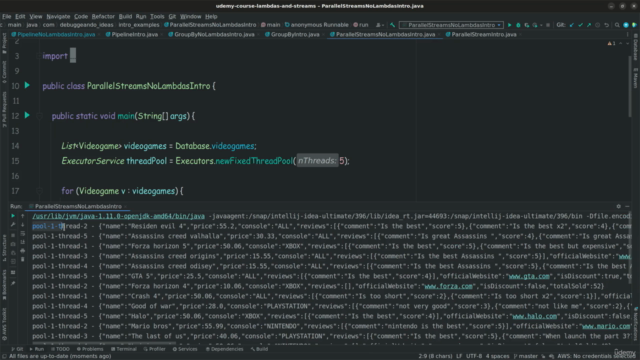The width and height of the screenshot is (640, 360).
Task: Expand the user account dropdown in toolbar
Action: (x=379, y=25)
